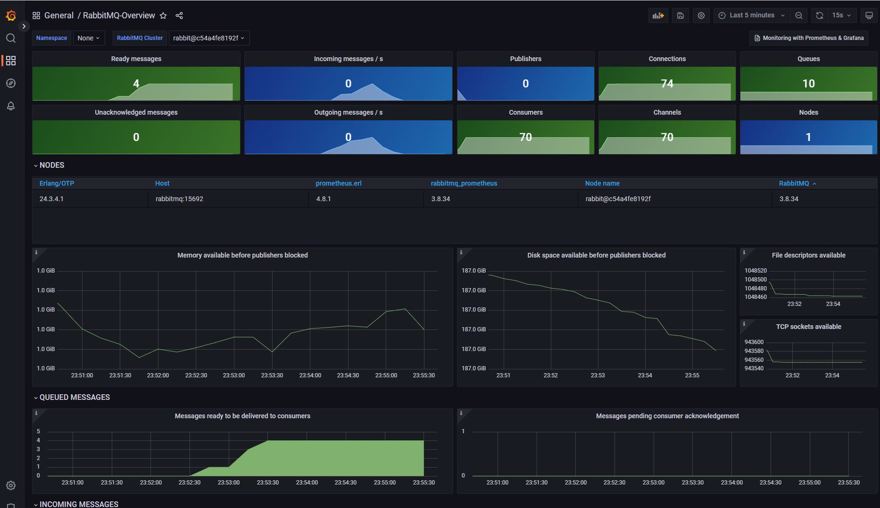The width and height of the screenshot is (880, 508).
Task: Open Monitoring with Prometheus & Grafana link
Action: coord(808,38)
